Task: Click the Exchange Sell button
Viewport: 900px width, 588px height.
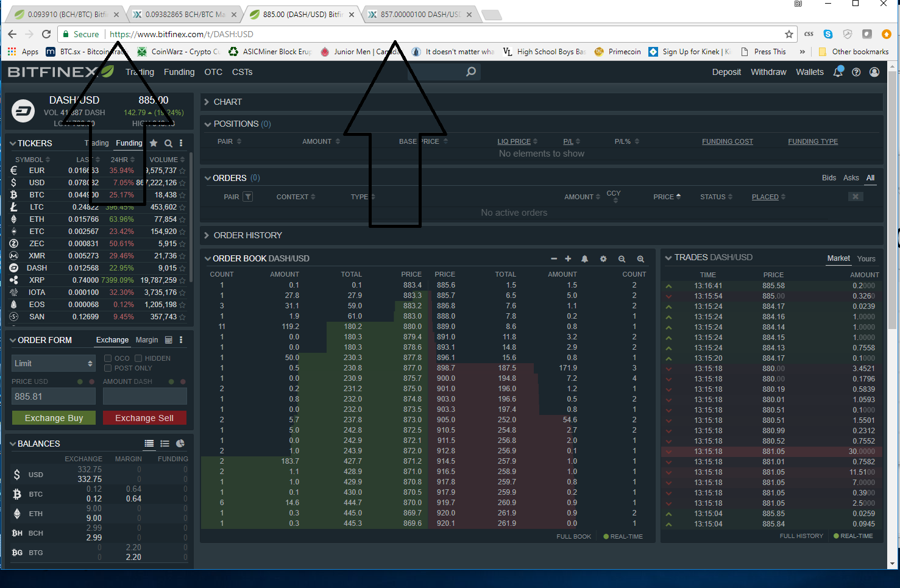Action: click(x=144, y=418)
